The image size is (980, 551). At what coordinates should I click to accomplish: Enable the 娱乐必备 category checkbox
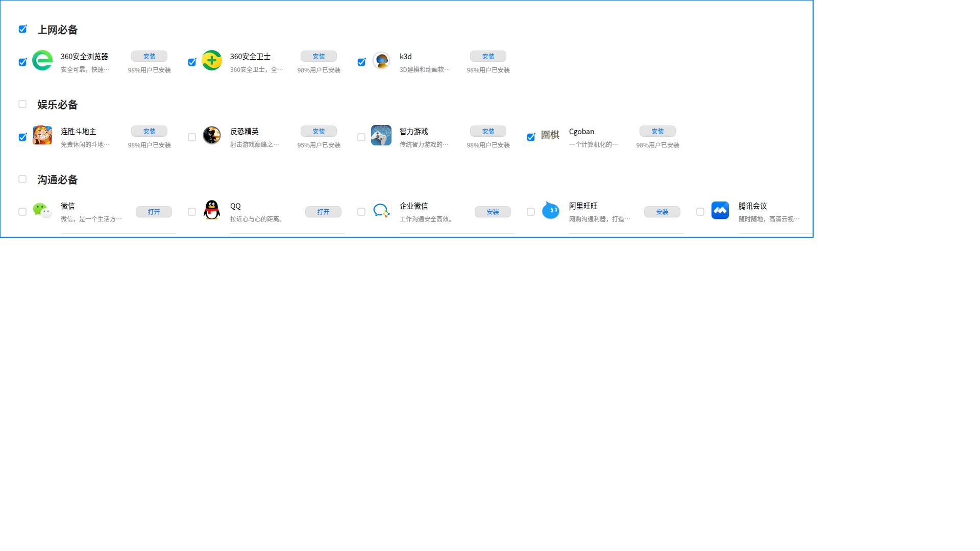click(x=22, y=104)
